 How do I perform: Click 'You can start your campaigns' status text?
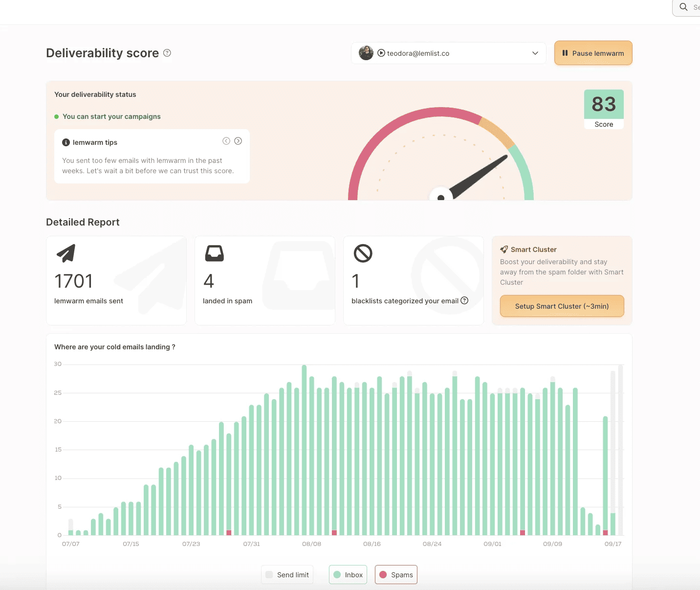point(111,116)
